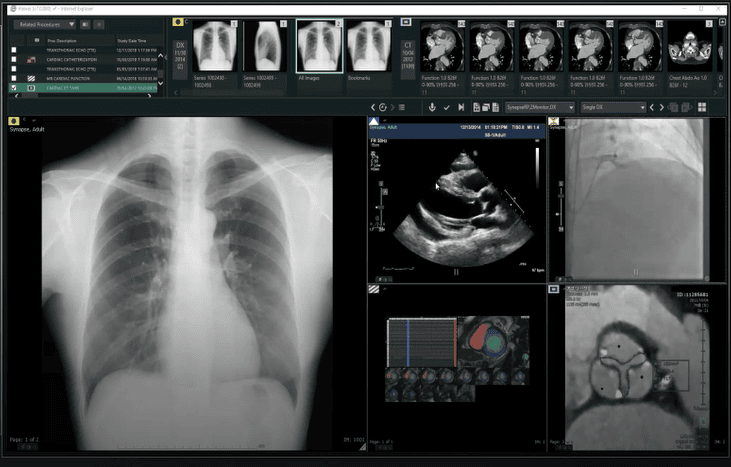Viewport: 731px width, 467px height.
Task: Go to the previous reading protocol step arrow
Action: (652, 108)
